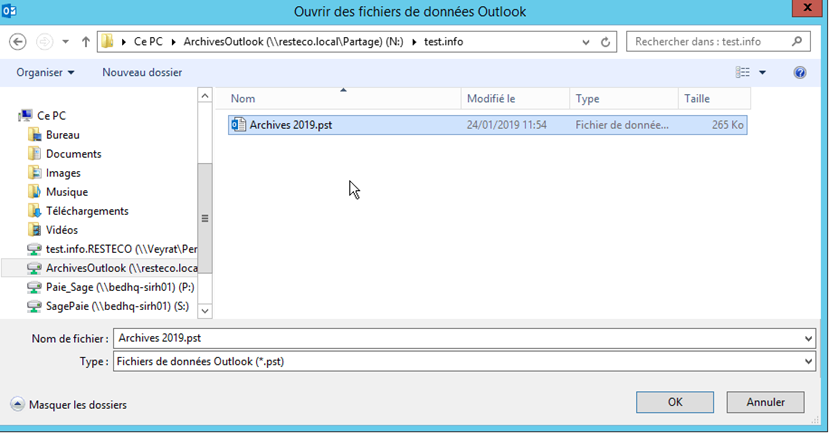829x434 pixels.
Task: Sort by Nom column header
Action: coord(338,99)
